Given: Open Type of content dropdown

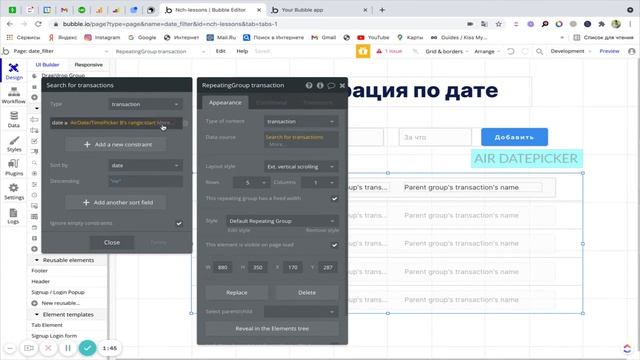Looking at the screenshot, I should pos(301,122).
